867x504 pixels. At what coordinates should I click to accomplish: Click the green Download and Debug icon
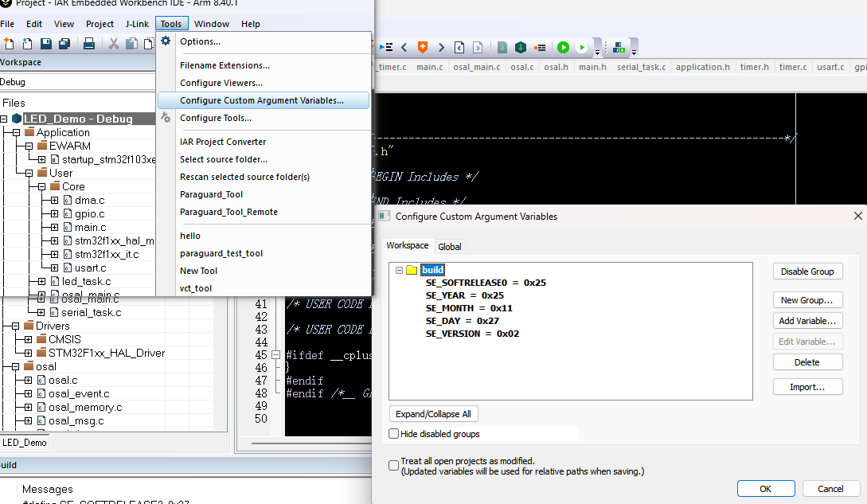click(x=563, y=47)
